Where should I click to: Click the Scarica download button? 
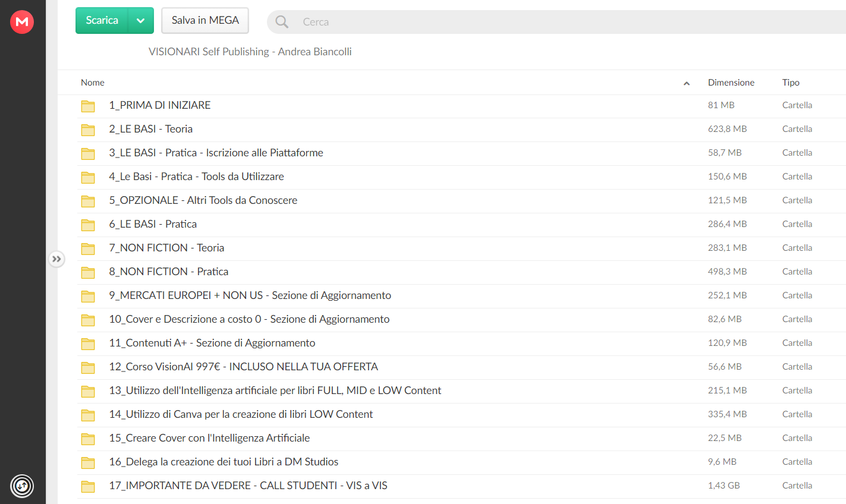tap(102, 21)
